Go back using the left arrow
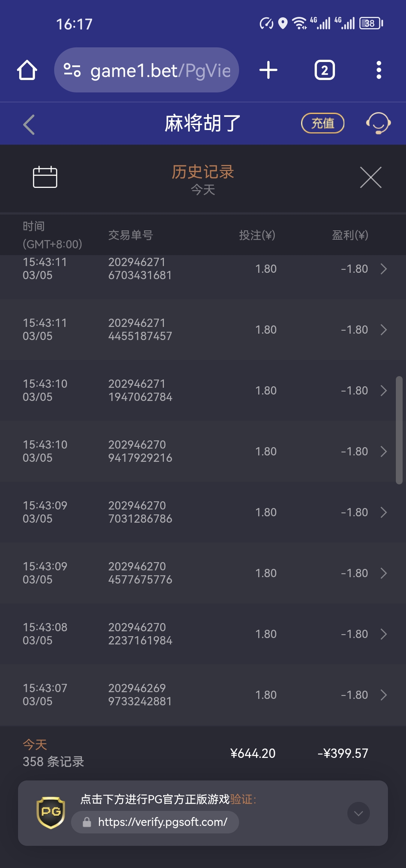The height and width of the screenshot is (868, 406). click(29, 124)
